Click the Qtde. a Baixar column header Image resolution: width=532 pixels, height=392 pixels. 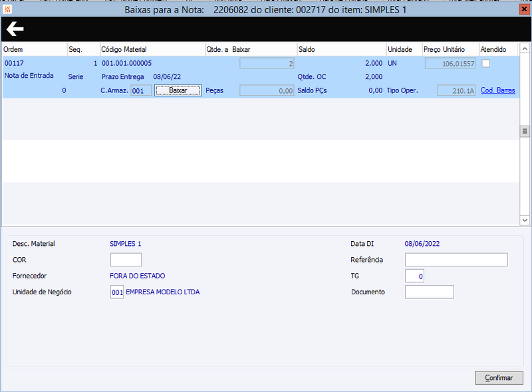point(251,50)
